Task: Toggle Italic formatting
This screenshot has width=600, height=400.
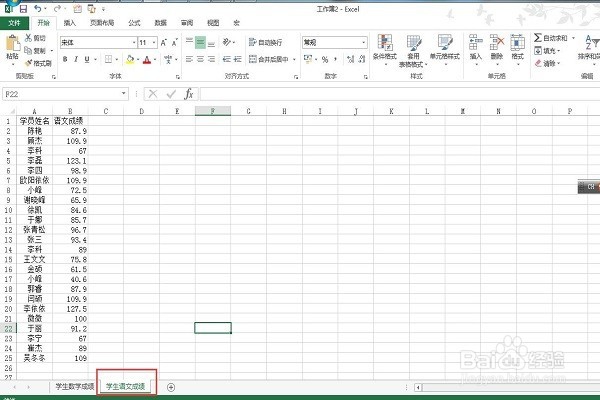Action: tap(76, 59)
